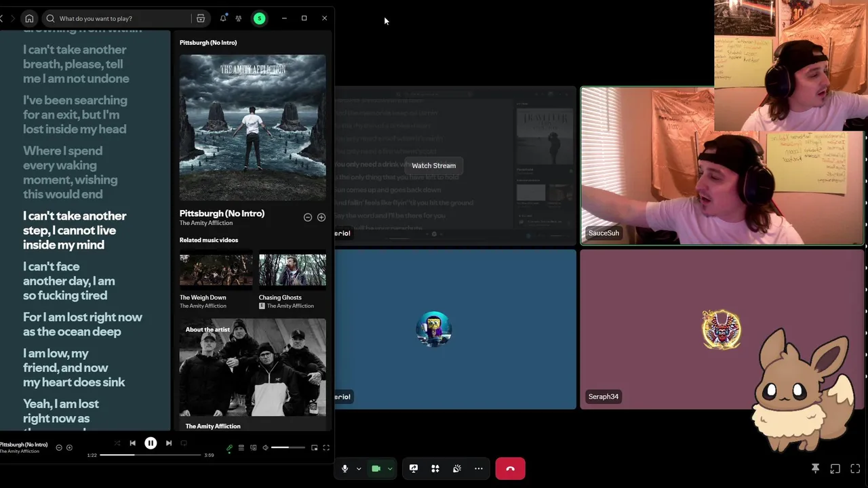Image resolution: width=868 pixels, height=488 pixels.
Task: Pause the current song
Action: [151, 443]
